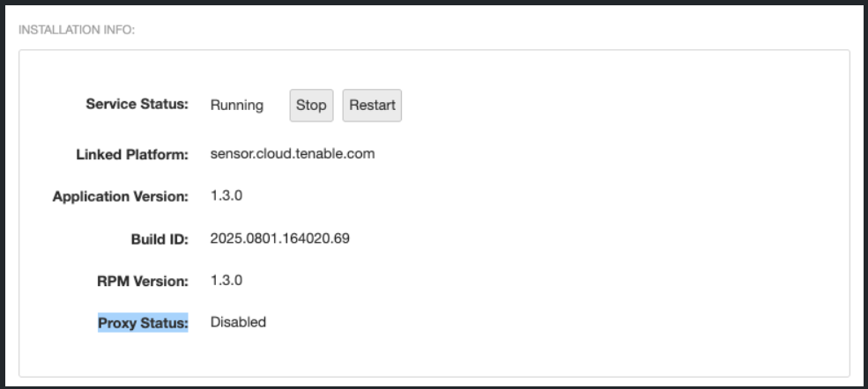Select the Service Status label
868x389 pixels.
[137, 104]
